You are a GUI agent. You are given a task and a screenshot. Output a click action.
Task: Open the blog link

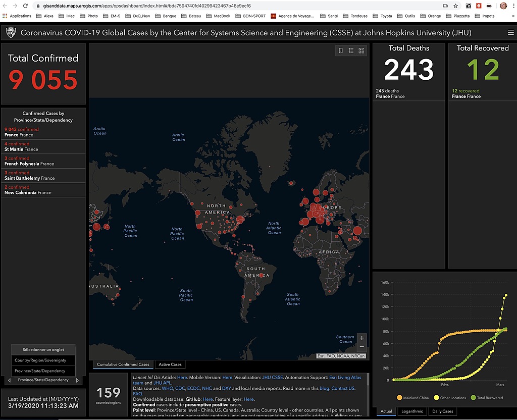pyautogui.click(x=325, y=388)
